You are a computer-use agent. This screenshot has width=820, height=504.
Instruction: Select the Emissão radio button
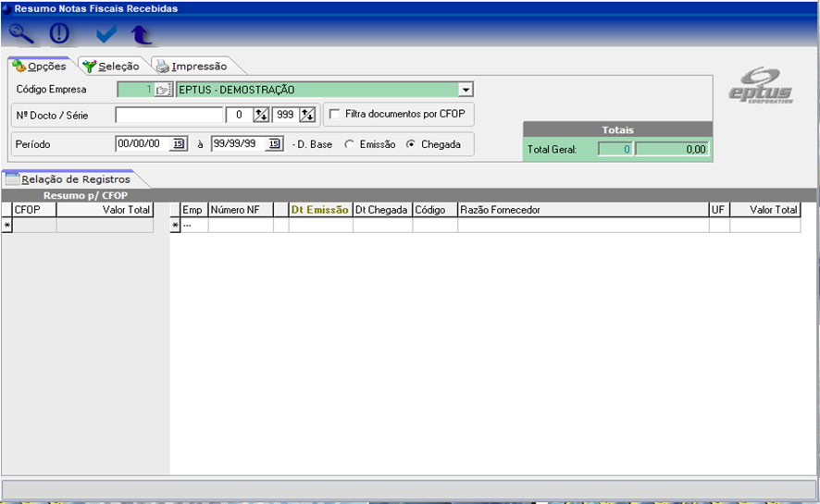coord(349,144)
